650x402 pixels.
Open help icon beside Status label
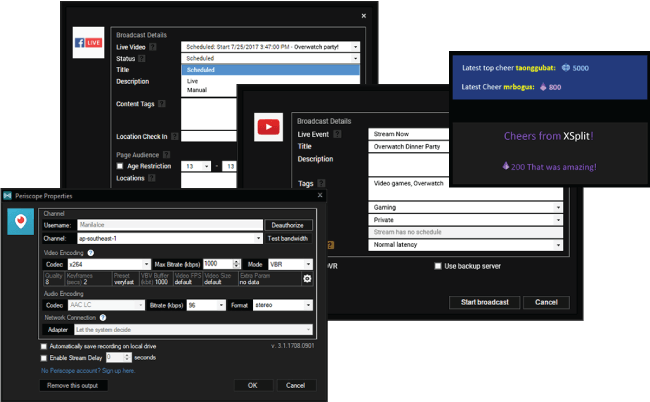click(142, 58)
